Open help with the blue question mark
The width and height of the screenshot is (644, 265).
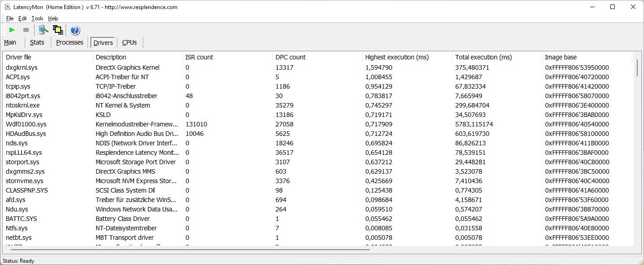coord(75,30)
